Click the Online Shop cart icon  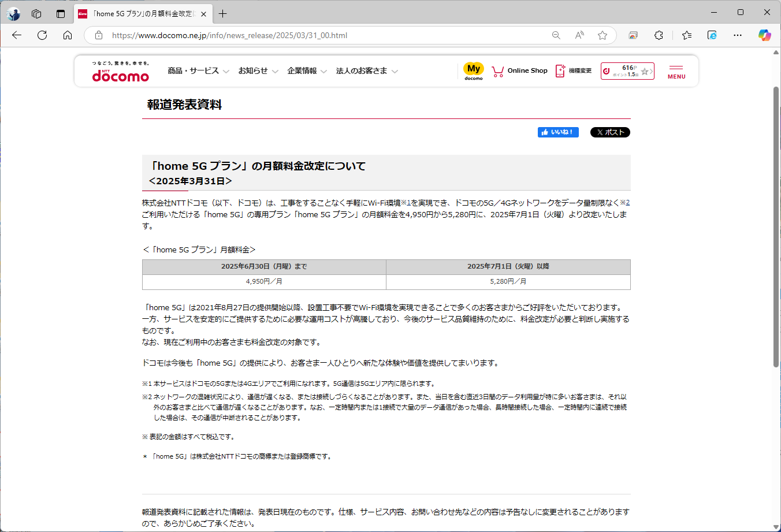tap(497, 70)
